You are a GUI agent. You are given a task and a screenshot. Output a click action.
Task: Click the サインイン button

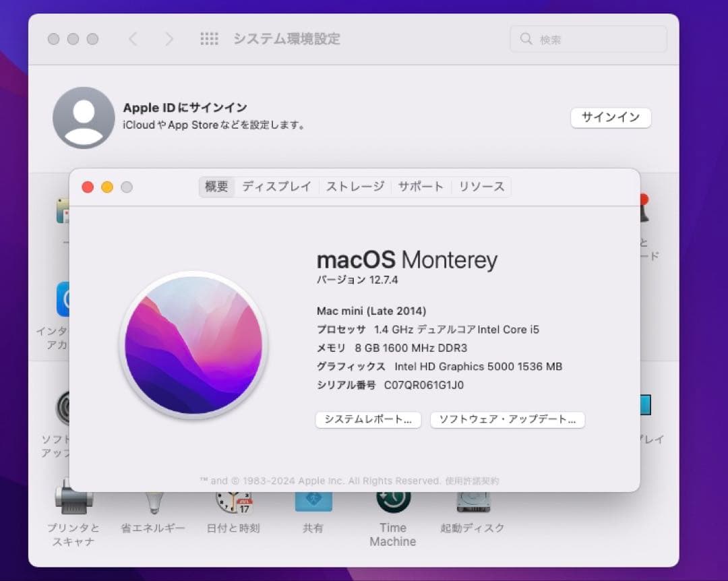click(610, 117)
